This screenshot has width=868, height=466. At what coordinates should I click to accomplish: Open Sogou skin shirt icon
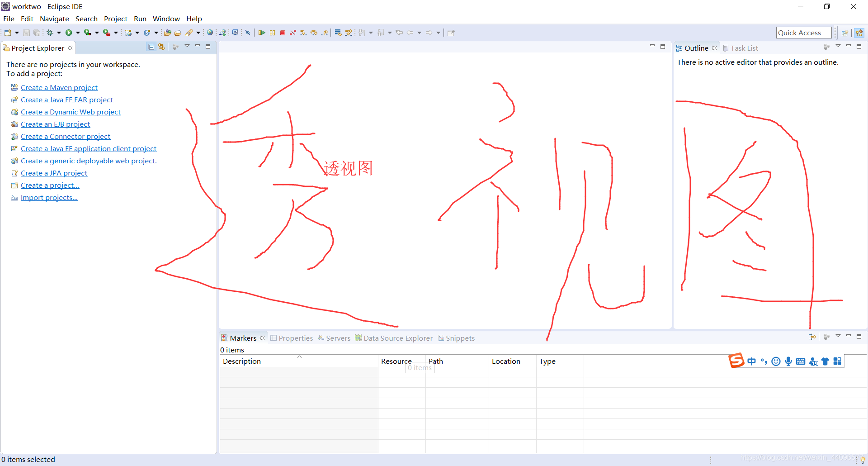click(825, 361)
